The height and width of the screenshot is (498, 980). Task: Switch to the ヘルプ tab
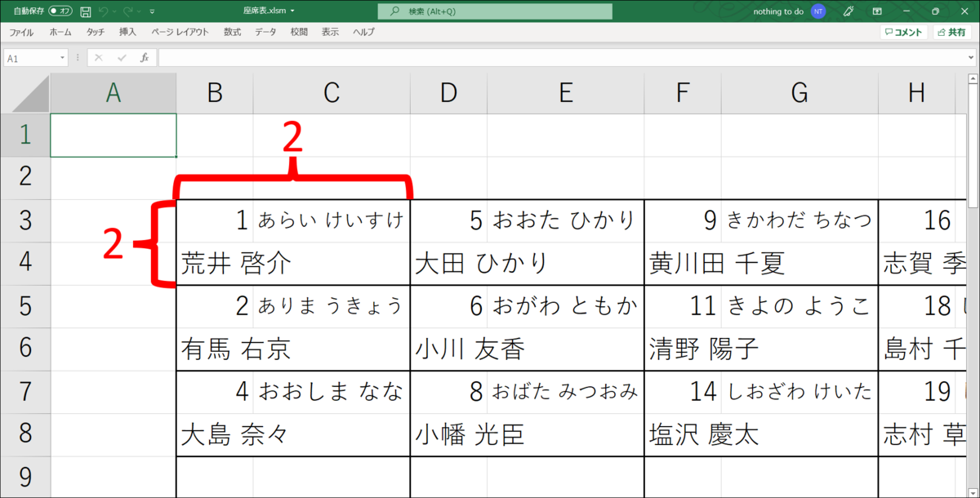[x=363, y=32]
